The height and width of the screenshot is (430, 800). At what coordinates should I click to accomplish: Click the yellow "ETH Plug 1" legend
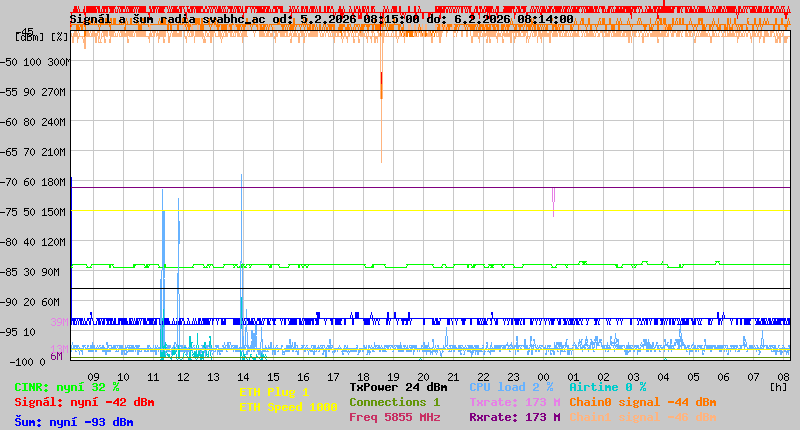273,392
